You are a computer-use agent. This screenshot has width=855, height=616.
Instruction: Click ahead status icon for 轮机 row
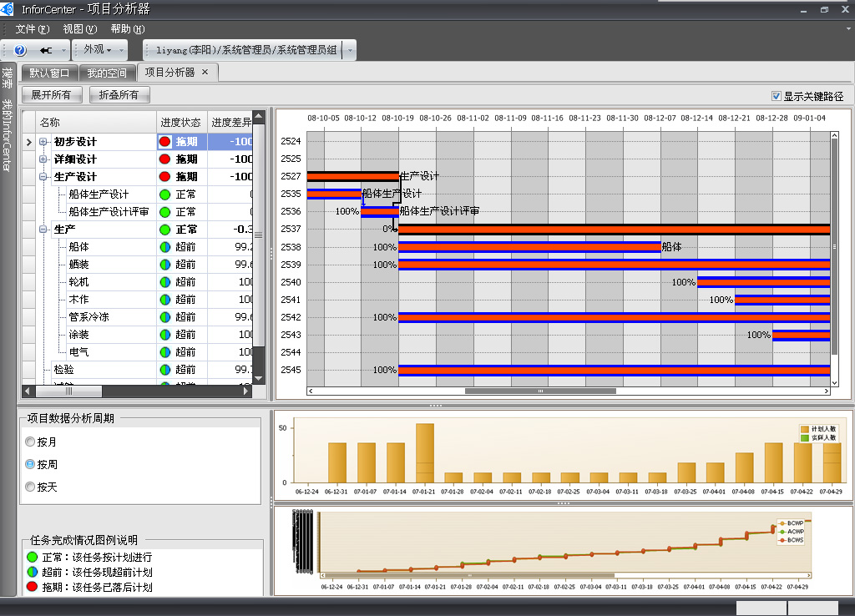(x=164, y=282)
